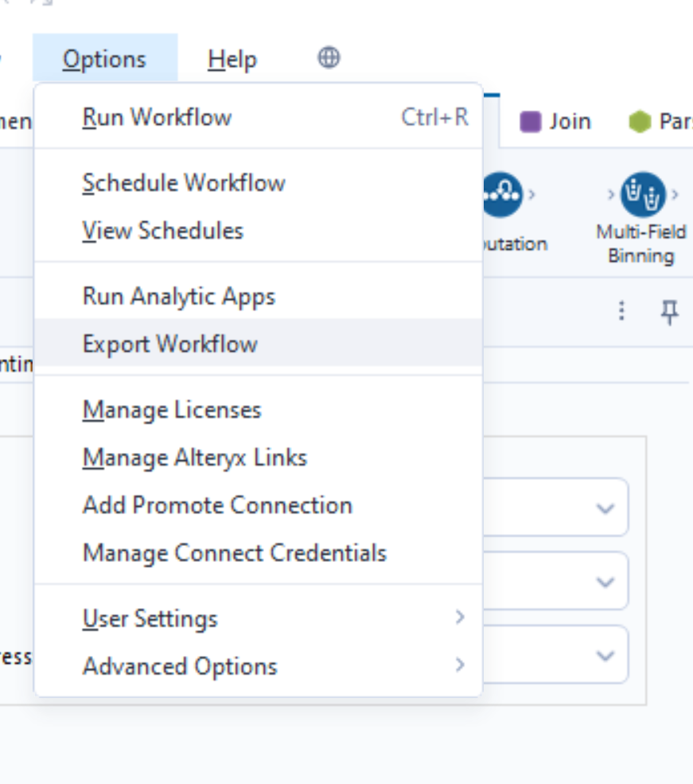
Task: Click the green Parse hexagon icon
Action: click(641, 120)
